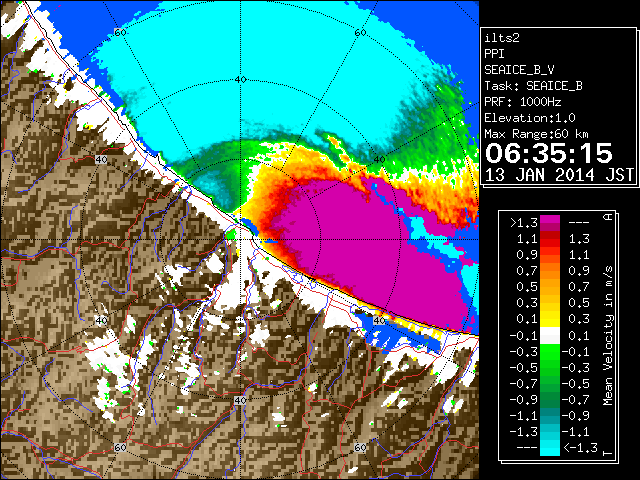Click the "60" ring label in the southwest
Viewport: 640px width, 480px height.
[120, 447]
